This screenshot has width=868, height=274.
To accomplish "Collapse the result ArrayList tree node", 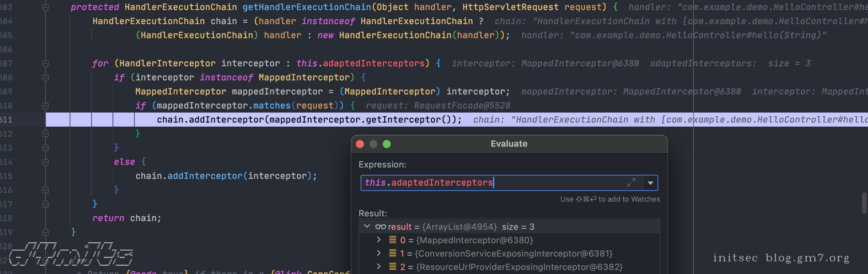I will [x=367, y=226].
